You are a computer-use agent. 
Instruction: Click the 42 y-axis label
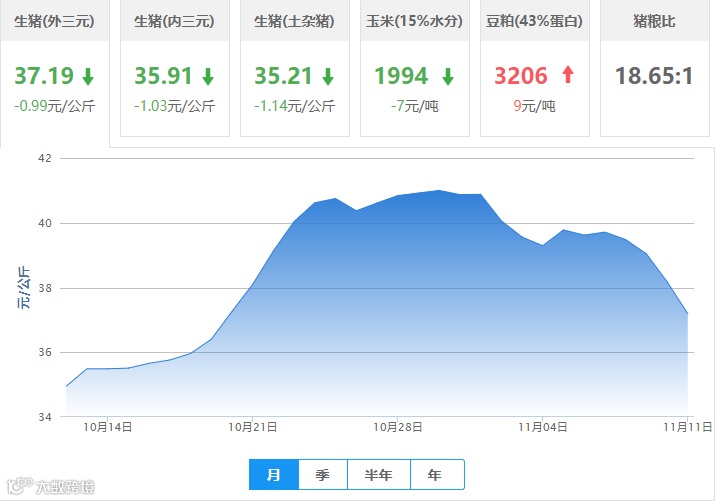tap(45, 158)
